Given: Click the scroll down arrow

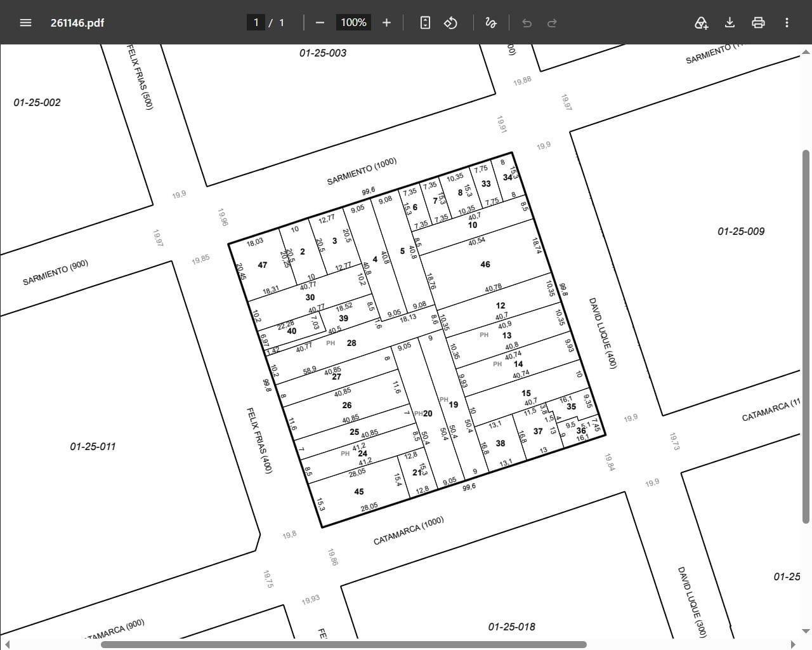Looking at the screenshot, I should pyautogui.click(x=806, y=632).
